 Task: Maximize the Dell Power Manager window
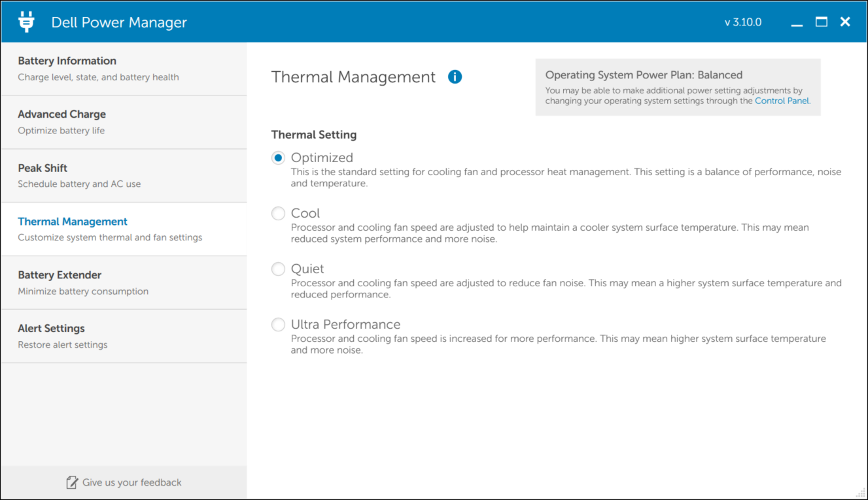(x=822, y=22)
